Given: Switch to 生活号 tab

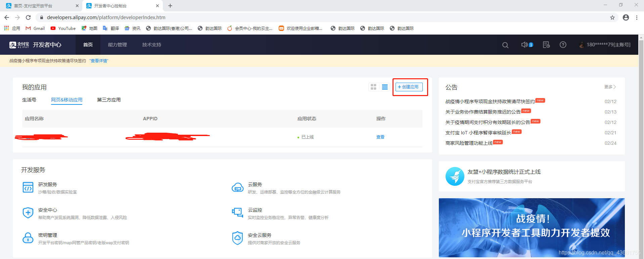Looking at the screenshot, I should click(29, 100).
